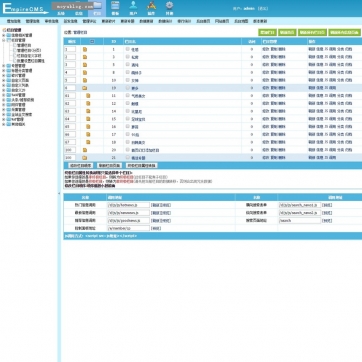
Task: Click the green 刷新所有栏目页 button
Action: pyautogui.click(x=312, y=32)
